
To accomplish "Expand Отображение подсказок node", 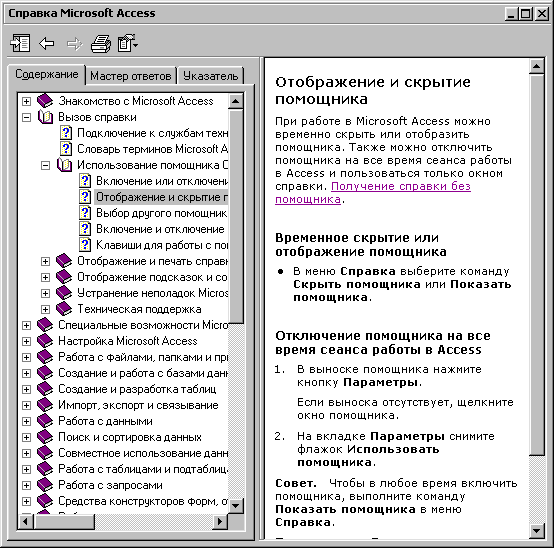I will [46, 277].
